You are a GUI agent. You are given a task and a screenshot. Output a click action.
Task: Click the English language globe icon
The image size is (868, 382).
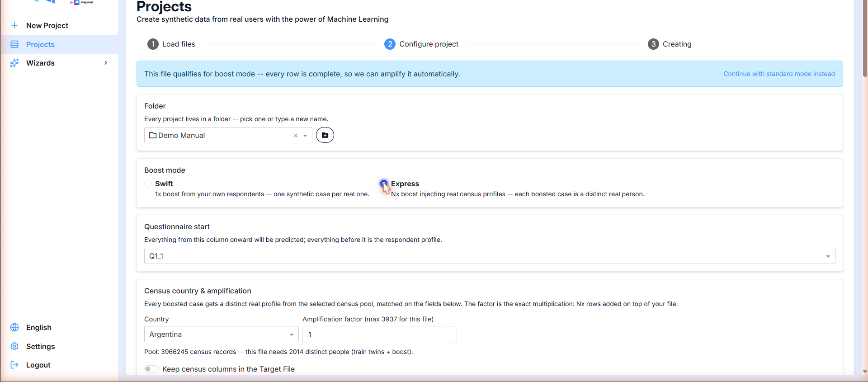[x=14, y=327]
